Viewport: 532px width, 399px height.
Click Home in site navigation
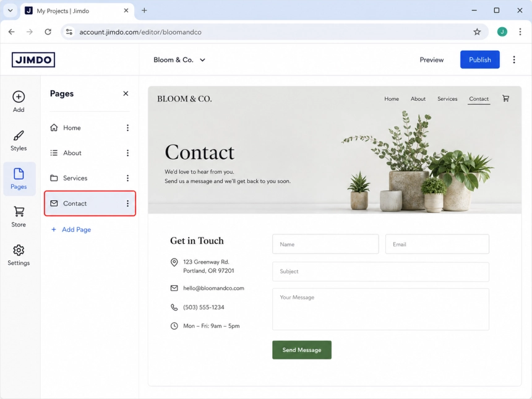pos(391,99)
